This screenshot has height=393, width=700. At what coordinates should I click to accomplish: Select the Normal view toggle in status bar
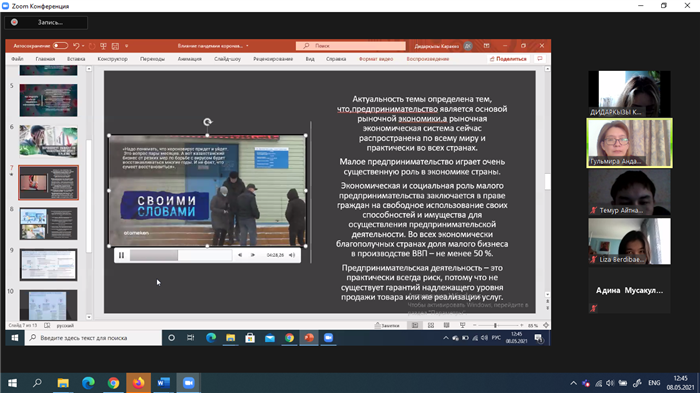click(415, 325)
